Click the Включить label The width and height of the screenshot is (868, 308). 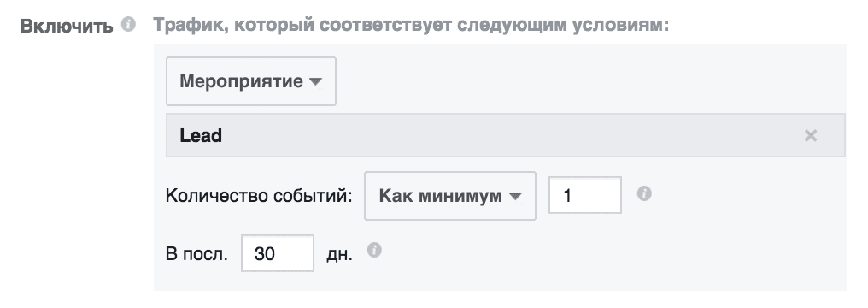[67, 26]
